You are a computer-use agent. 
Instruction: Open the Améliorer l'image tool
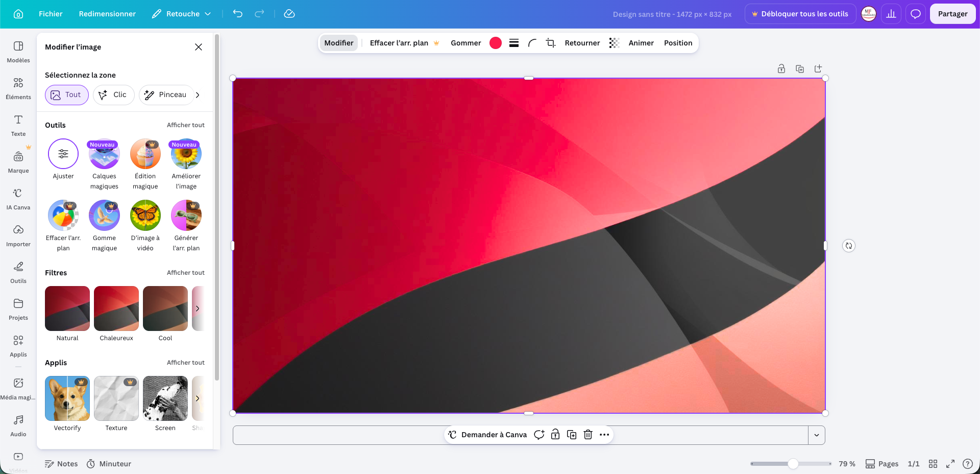click(186, 164)
